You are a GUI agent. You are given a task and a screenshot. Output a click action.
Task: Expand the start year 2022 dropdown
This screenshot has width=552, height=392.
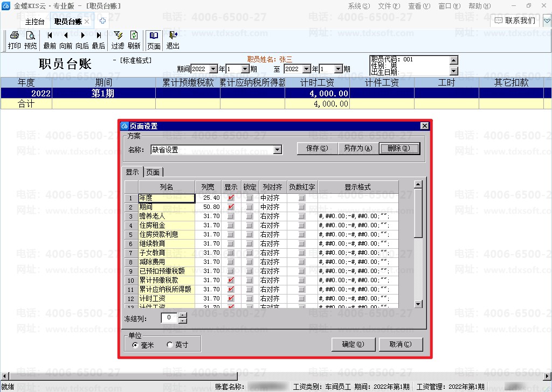click(213, 69)
